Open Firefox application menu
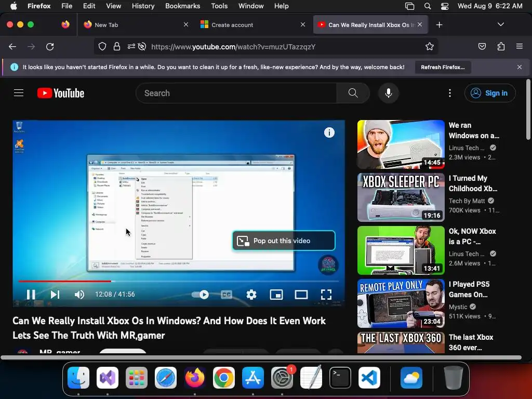 520,46
